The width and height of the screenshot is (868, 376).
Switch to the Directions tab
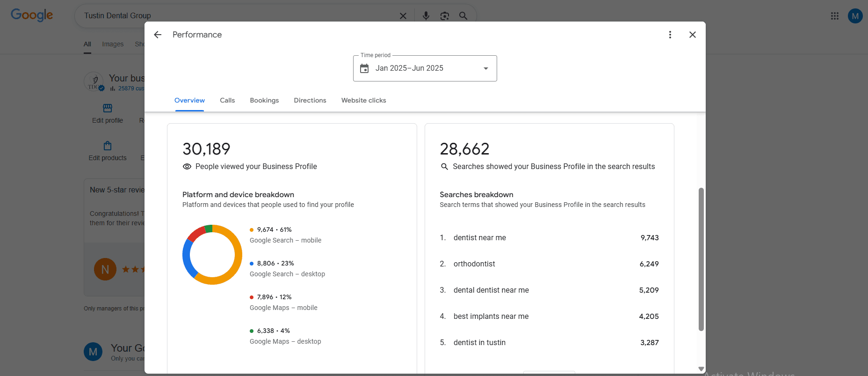tap(310, 100)
